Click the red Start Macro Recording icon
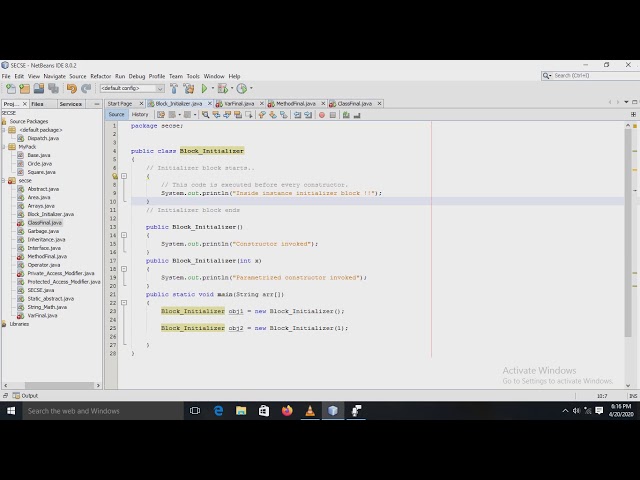This screenshot has width=640, height=480. 322,115
